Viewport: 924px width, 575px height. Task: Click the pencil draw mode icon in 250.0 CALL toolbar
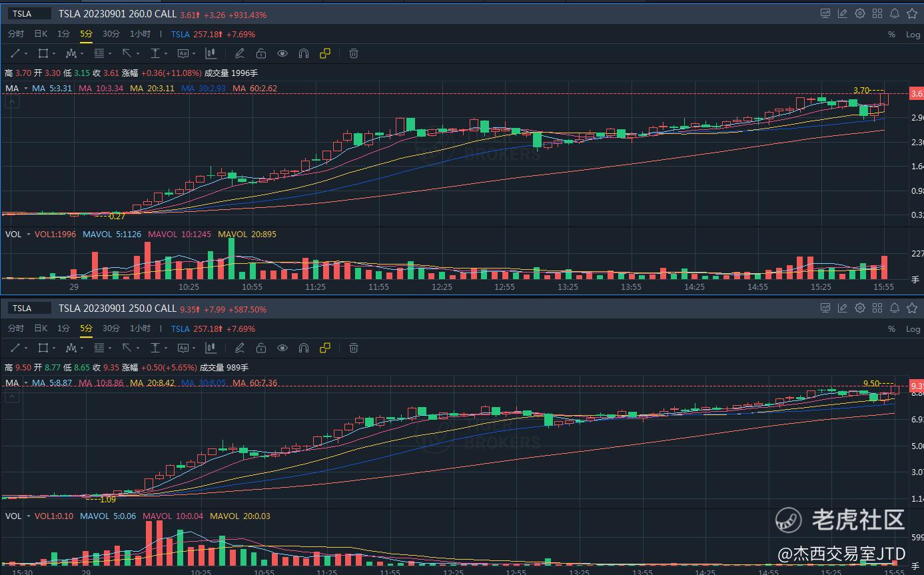coord(240,348)
